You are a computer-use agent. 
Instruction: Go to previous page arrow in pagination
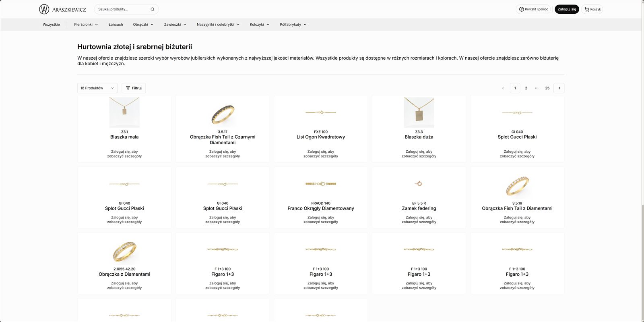tap(503, 88)
